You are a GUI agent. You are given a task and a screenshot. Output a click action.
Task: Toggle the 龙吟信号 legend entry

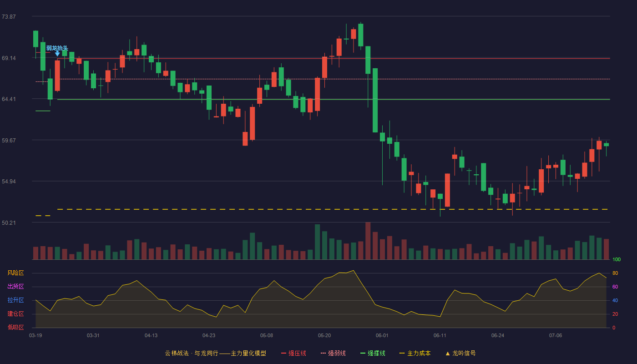[x=460, y=353]
